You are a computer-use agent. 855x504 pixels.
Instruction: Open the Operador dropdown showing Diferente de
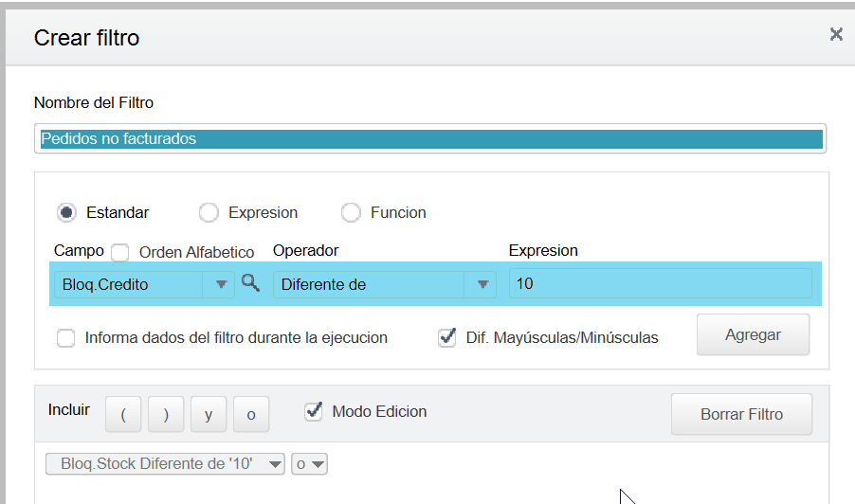pyautogui.click(x=385, y=284)
